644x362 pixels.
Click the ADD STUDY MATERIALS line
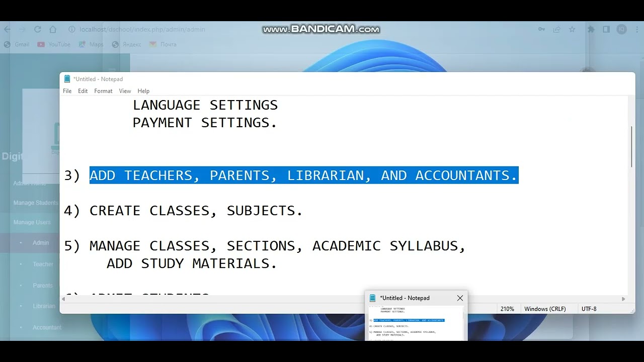pos(192,263)
